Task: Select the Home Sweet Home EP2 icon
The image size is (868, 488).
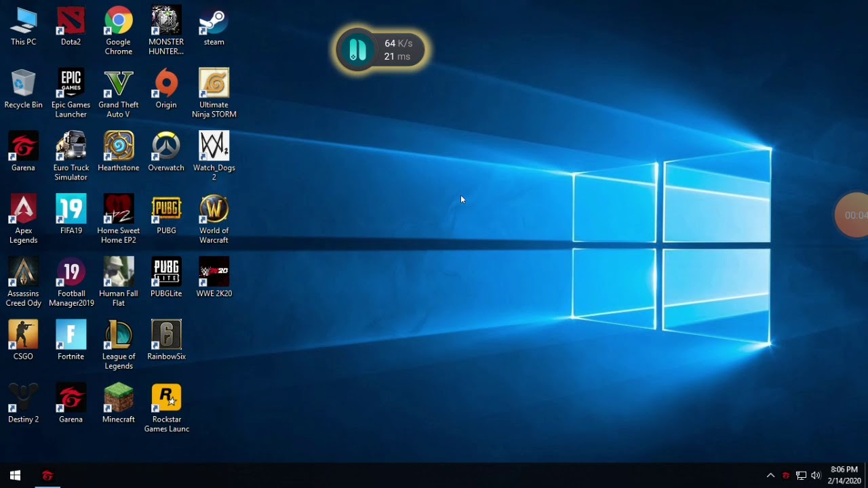Action: (119, 220)
